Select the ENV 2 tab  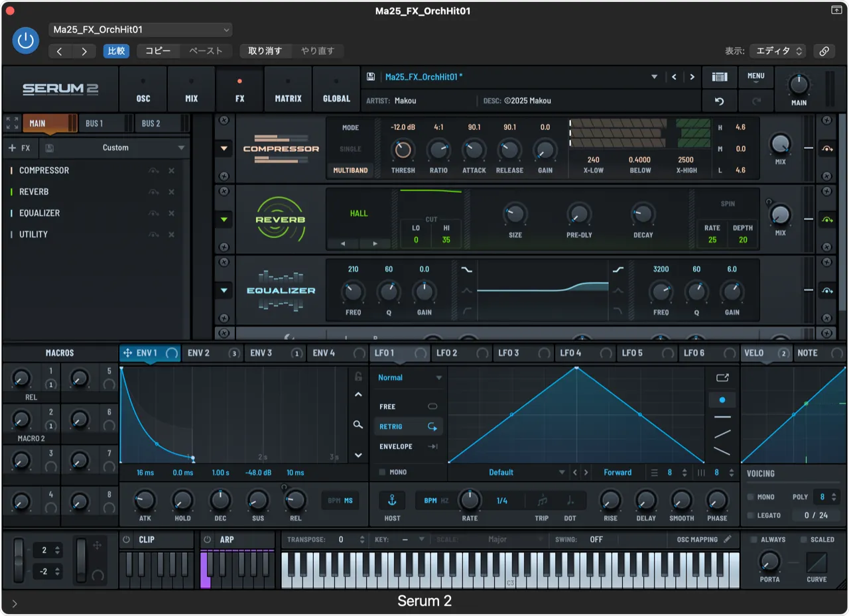(x=198, y=353)
